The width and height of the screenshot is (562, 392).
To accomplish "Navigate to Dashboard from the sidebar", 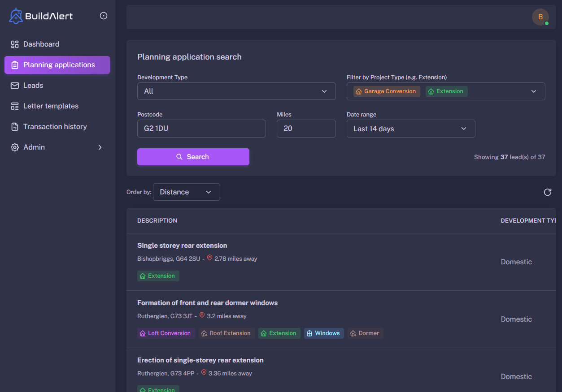I will pyautogui.click(x=41, y=44).
